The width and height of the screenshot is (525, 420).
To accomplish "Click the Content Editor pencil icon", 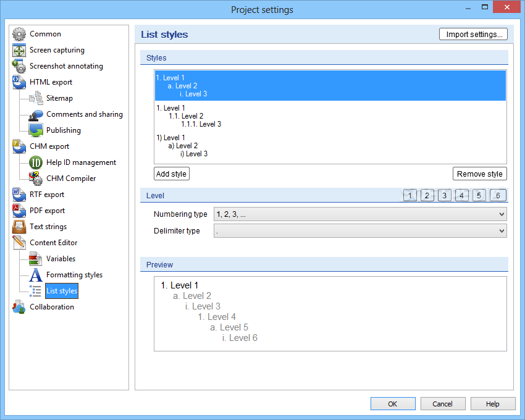I will [19, 243].
